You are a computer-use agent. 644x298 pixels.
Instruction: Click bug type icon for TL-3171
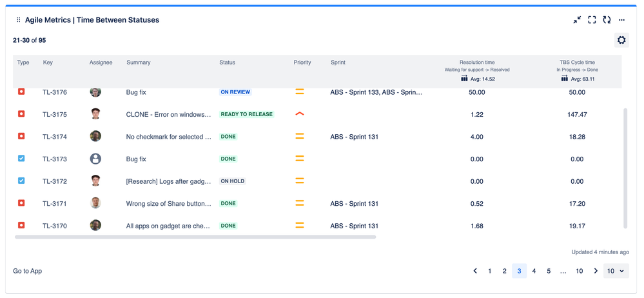click(x=21, y=203)
